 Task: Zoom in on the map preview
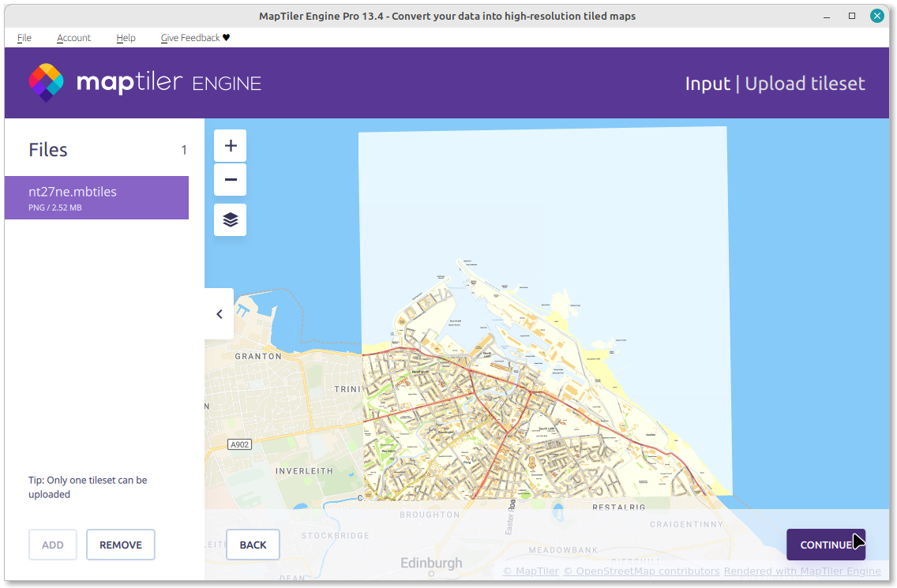[230, 146]
